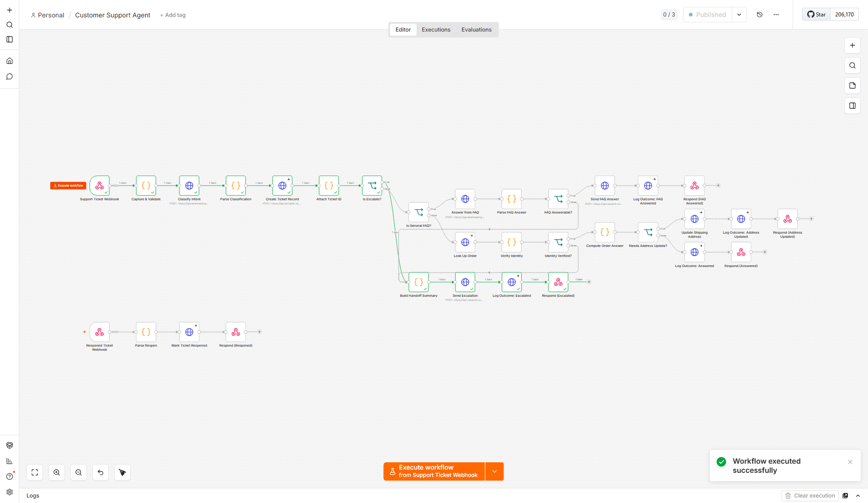This screenshot has height=503, width=868.
Task: Expand the Published dropdown chevron
Action: tap(739, 15)
